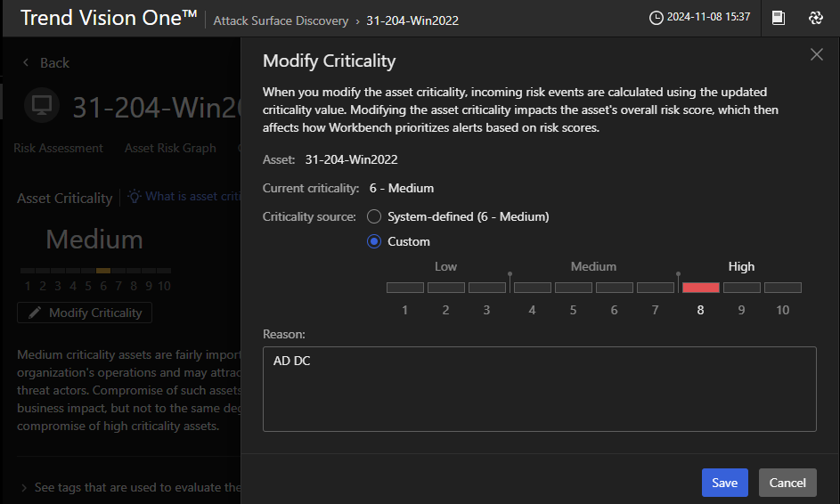Viewport: 840px width, 504px height.
Task: Select System-defined (6 - Medium) radio option
Action: click(x=374, y=216)
